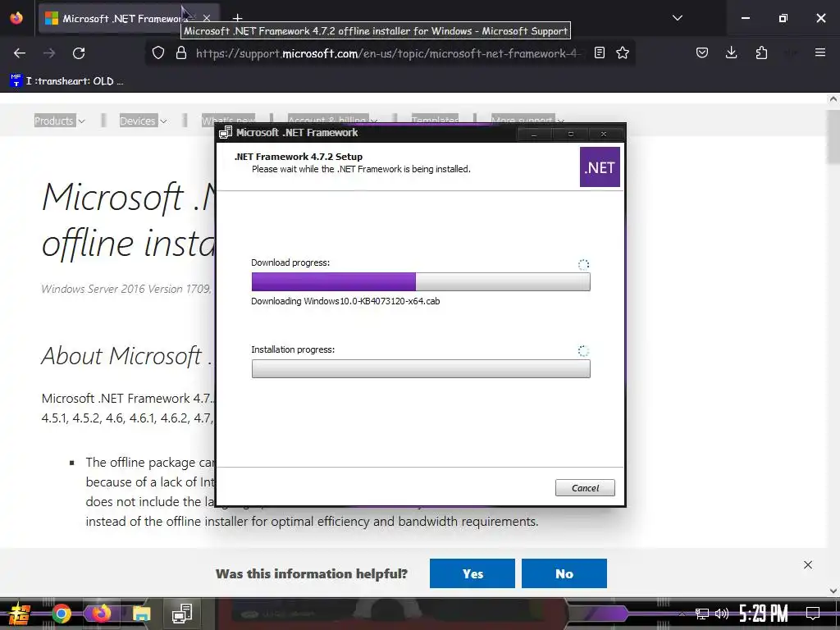The width and height of the screenshot is (840, 630).
Task: Open the tracking protection shield icon
Action: click(158, 52)
